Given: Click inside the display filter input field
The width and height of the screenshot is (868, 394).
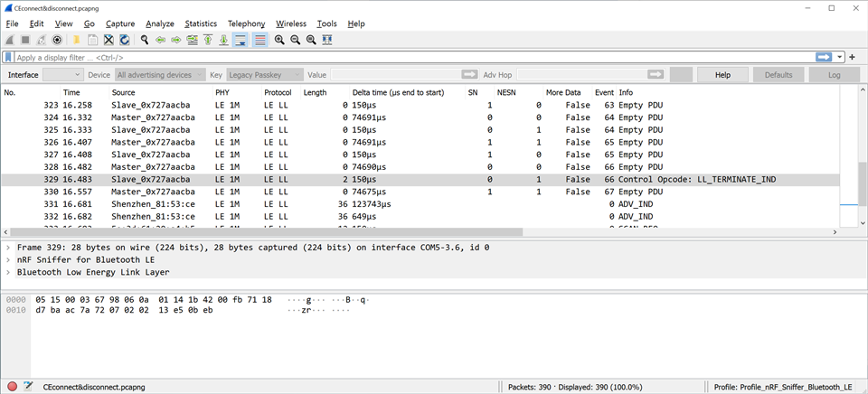Looking at the screenshot, I should click(414, 57).
